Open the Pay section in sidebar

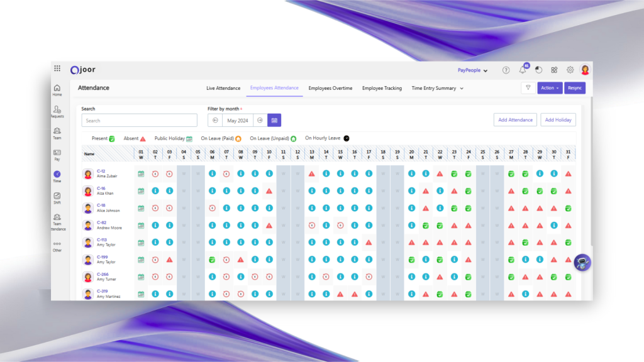point(57,155)
